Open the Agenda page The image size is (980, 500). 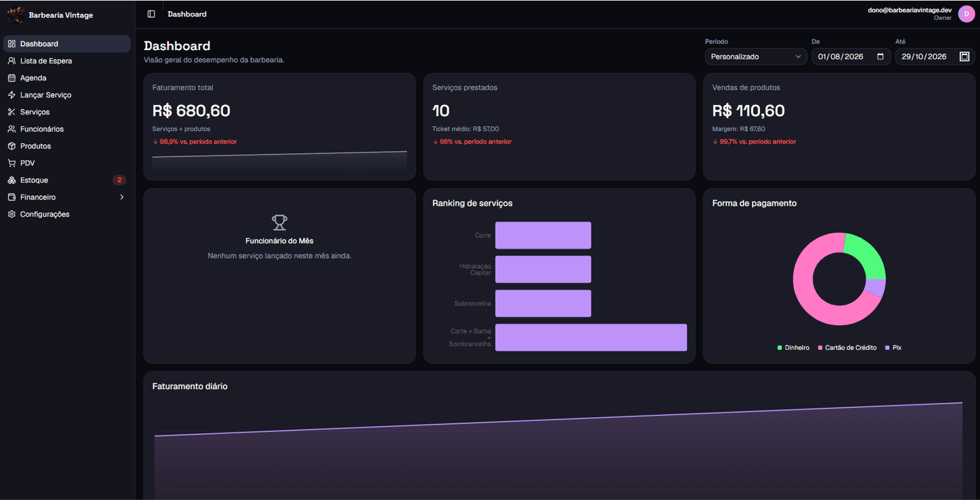tap(67, 78)
